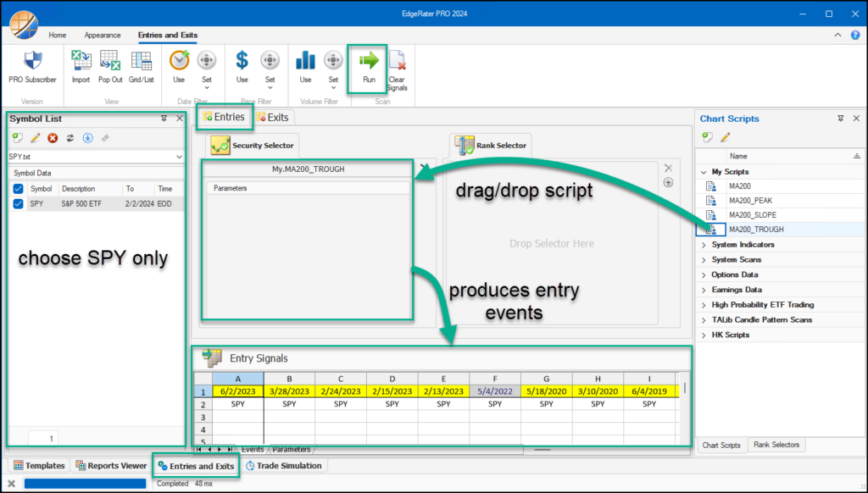Collapse the My Scripts tree node
The image size is (868, 493).
704,172
